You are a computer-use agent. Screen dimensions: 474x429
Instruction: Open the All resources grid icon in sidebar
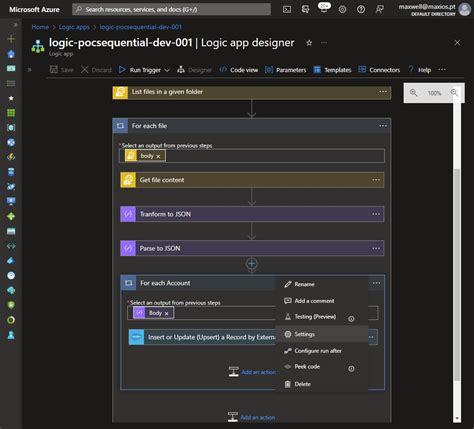[11, 113]
